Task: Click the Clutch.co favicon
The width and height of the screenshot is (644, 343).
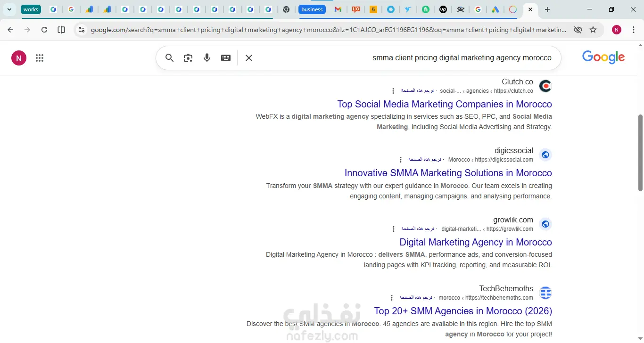Action: pos(545,86)
